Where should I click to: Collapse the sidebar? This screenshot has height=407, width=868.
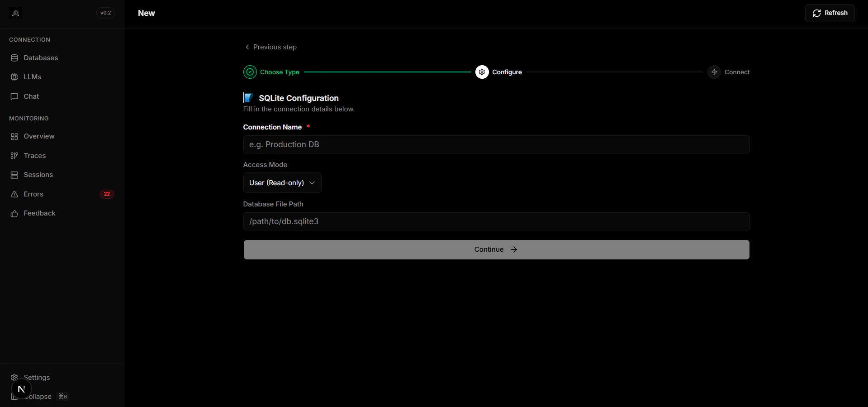[62, 397]
